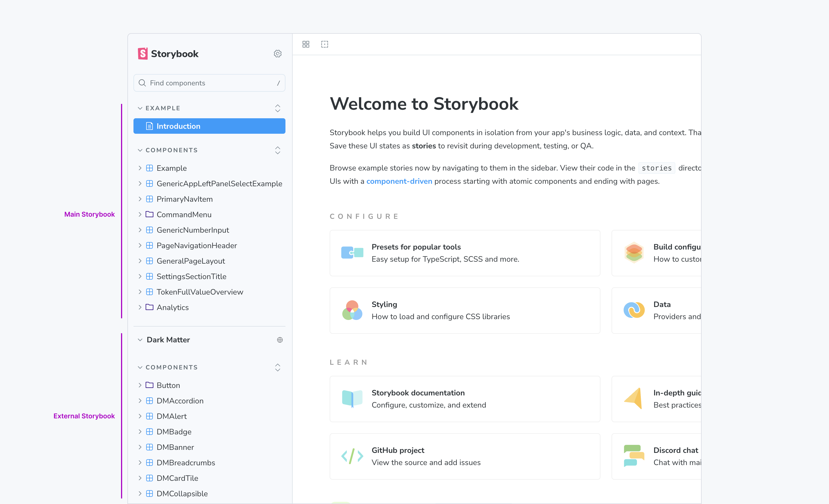
Task: Open the GenericNumberInput component
Action: coord(209,230)
